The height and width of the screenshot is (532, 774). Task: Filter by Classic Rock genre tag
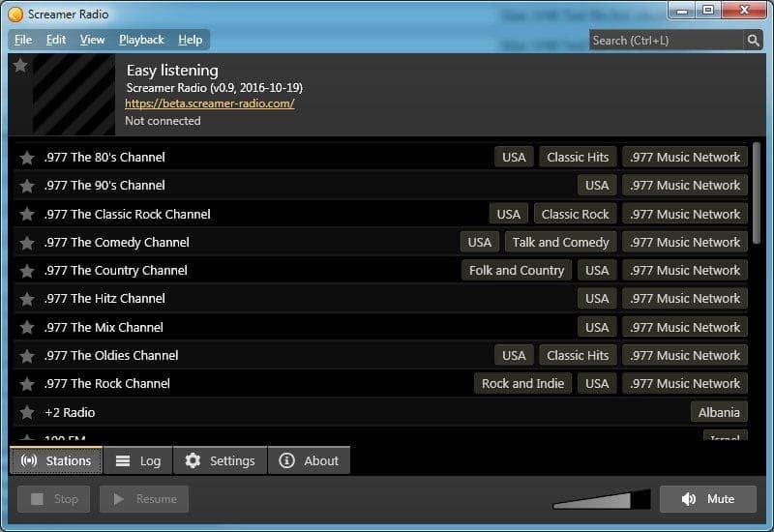(575, 214)
